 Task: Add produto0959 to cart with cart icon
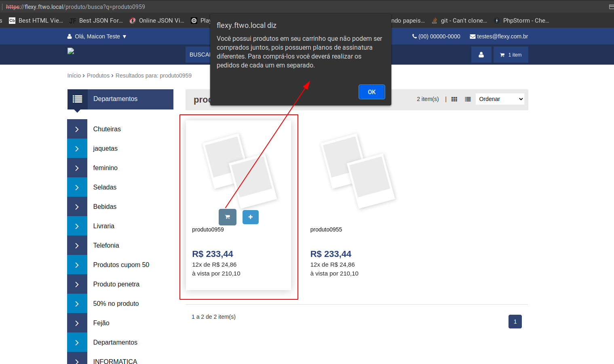coord(227,217)
